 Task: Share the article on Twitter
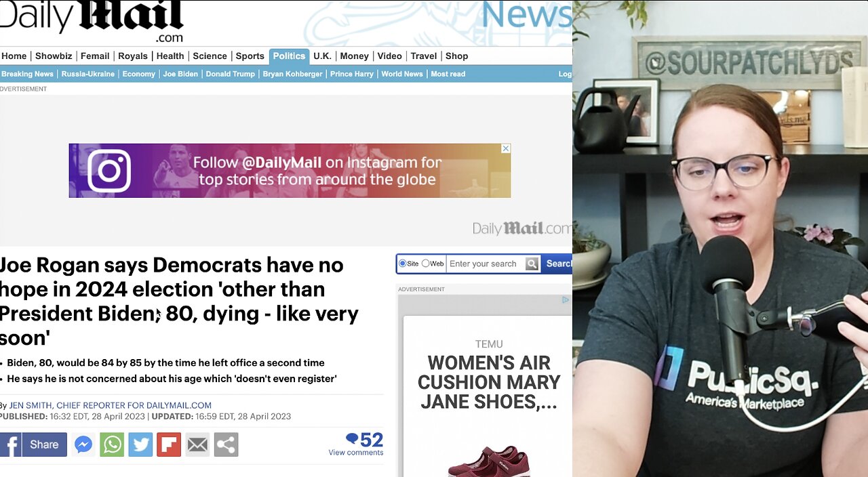(x=140, y=444)
